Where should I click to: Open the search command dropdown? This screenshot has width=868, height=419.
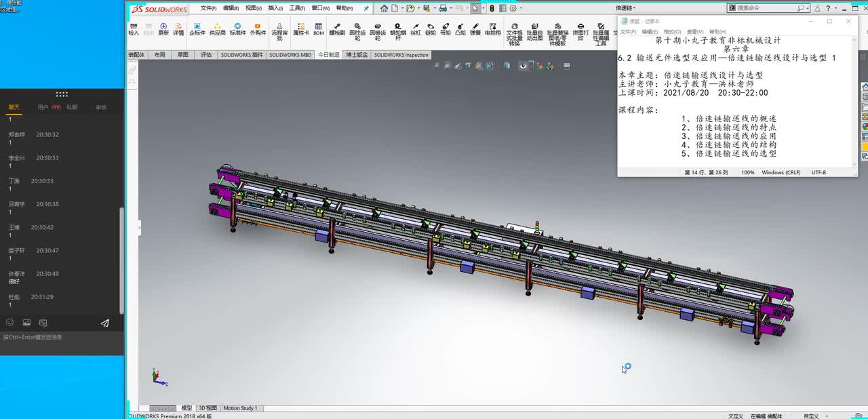point(808,8)
